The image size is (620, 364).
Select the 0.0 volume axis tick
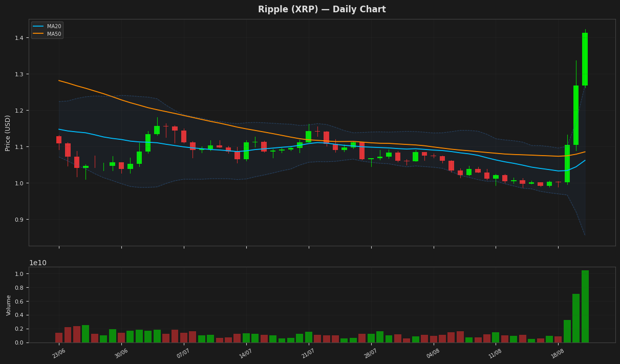pyautogui.click(x=20, y=343)
